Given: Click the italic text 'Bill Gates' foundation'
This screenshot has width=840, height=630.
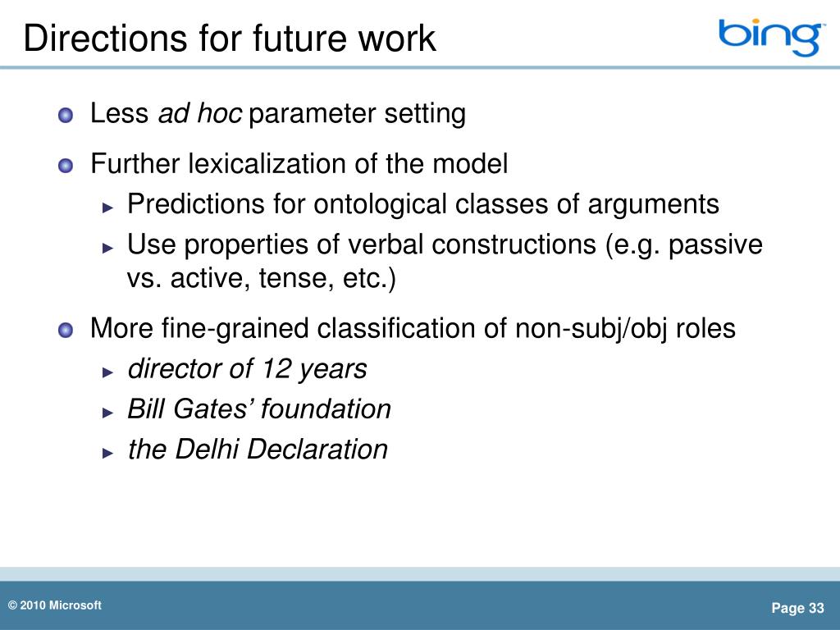Looking at the screenshot, I should (x=258, y=409).
